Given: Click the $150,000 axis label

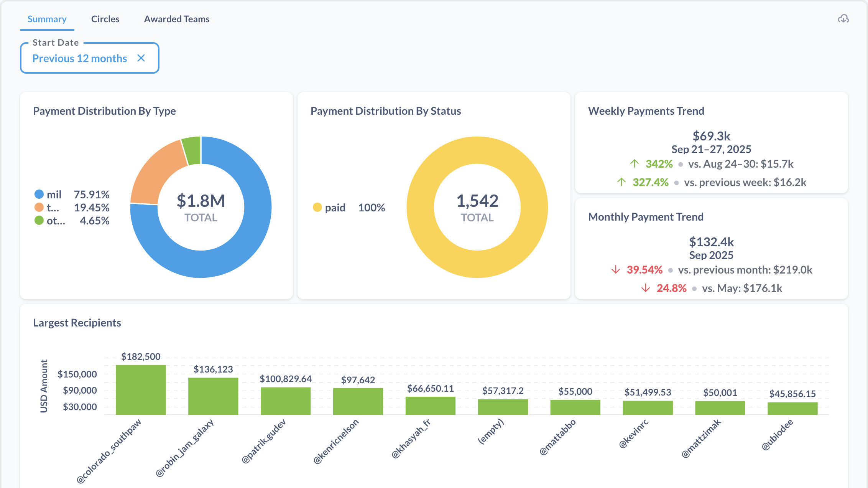Looking at the screenshot, I should point(77,374).
